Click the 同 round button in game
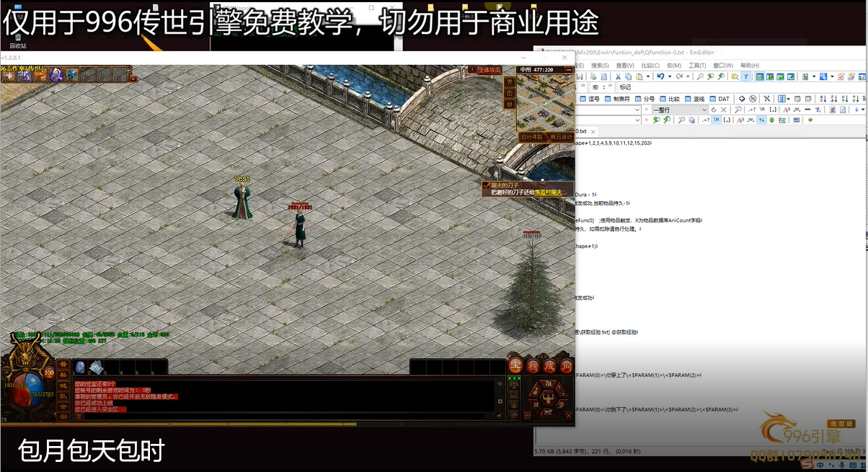 pyautogui.click(x=567, y=365)
